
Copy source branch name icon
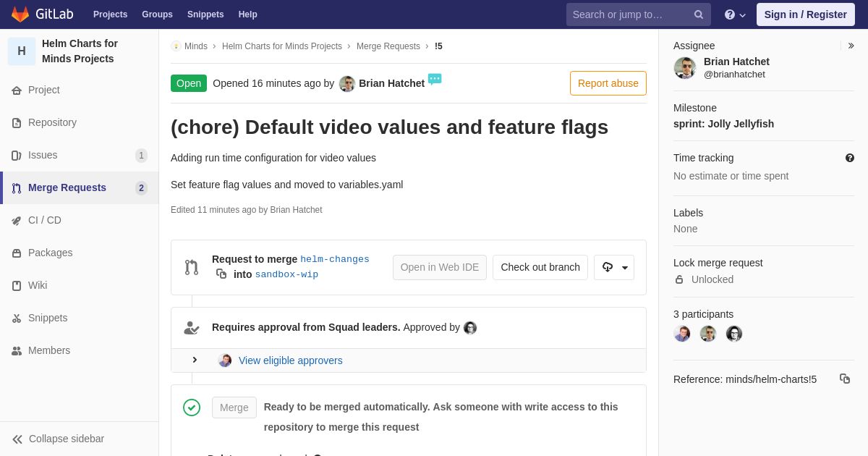(x=221, y=274)
